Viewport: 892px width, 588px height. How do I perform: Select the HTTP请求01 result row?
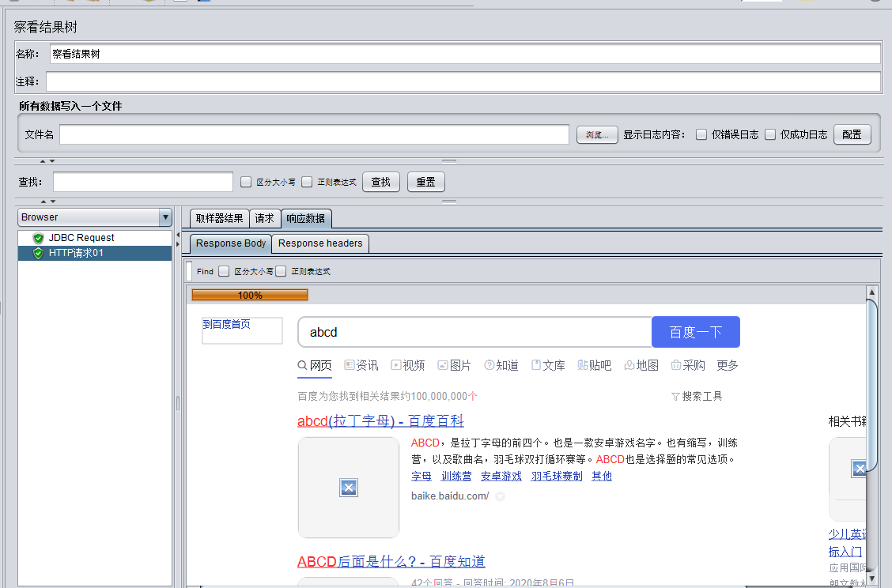(94, 253)
